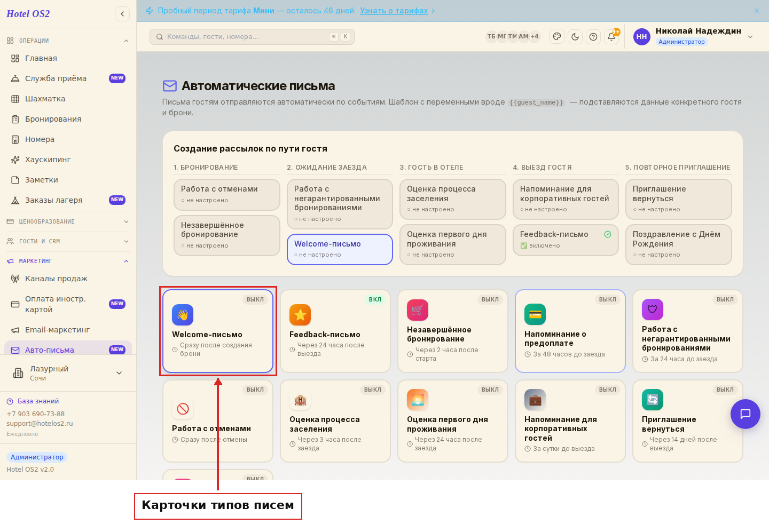Click the hotel icon on Оценка процесса заселения card

[x=300, y=400]
